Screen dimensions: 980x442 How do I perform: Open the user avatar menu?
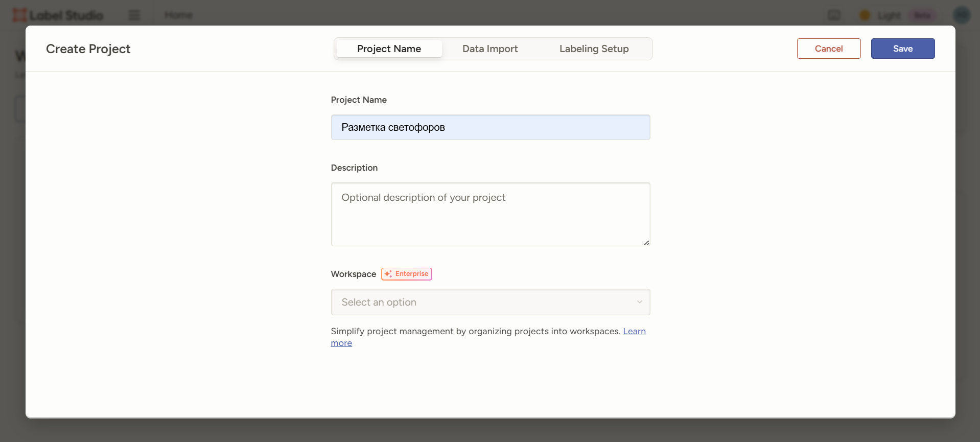(962, 15)
